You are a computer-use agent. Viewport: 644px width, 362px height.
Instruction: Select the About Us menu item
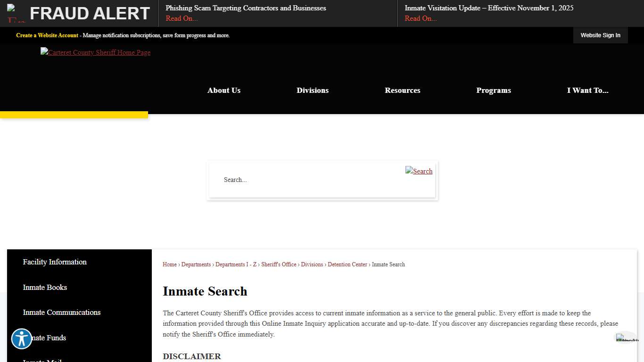pos(223,90)
